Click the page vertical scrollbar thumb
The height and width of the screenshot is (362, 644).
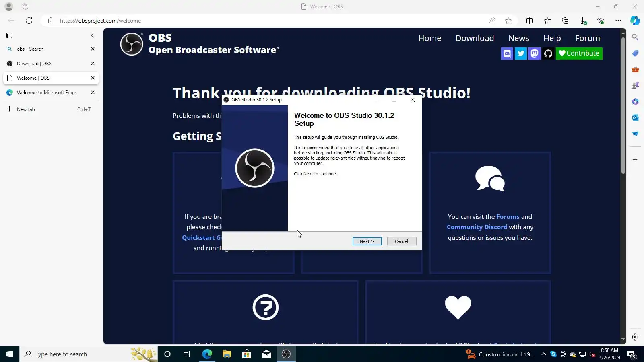[x=623, y=106]
